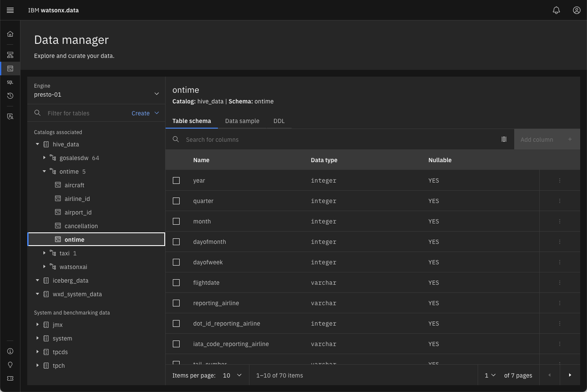Viewport: 587px width, 392px height.
Task: Check the dayofmonth column checkbox
Action: click(x=176, y=242)
